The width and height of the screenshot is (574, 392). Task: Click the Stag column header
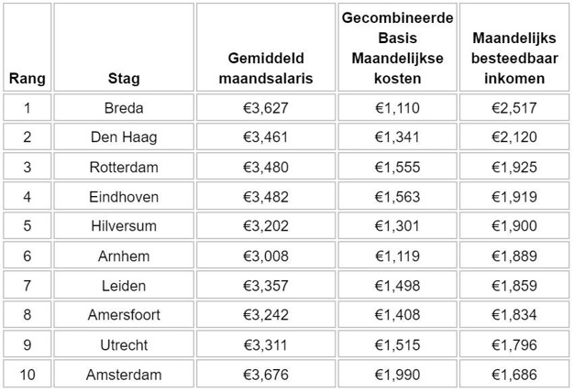[124, 79]
